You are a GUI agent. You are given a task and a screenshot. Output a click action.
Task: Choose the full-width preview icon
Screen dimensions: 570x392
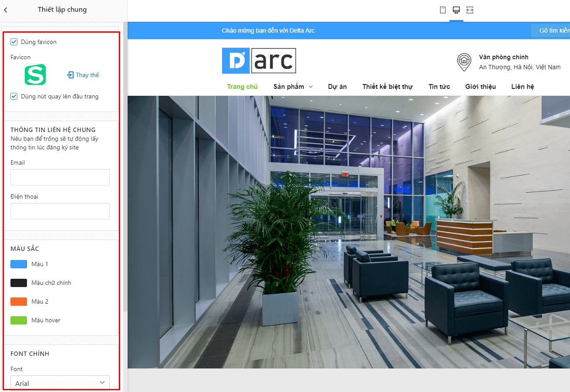(x=470, y=10)
